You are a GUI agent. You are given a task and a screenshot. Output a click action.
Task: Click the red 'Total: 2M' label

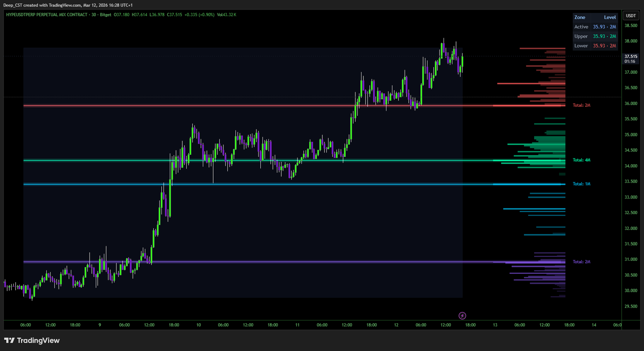[x=582, y=105]
